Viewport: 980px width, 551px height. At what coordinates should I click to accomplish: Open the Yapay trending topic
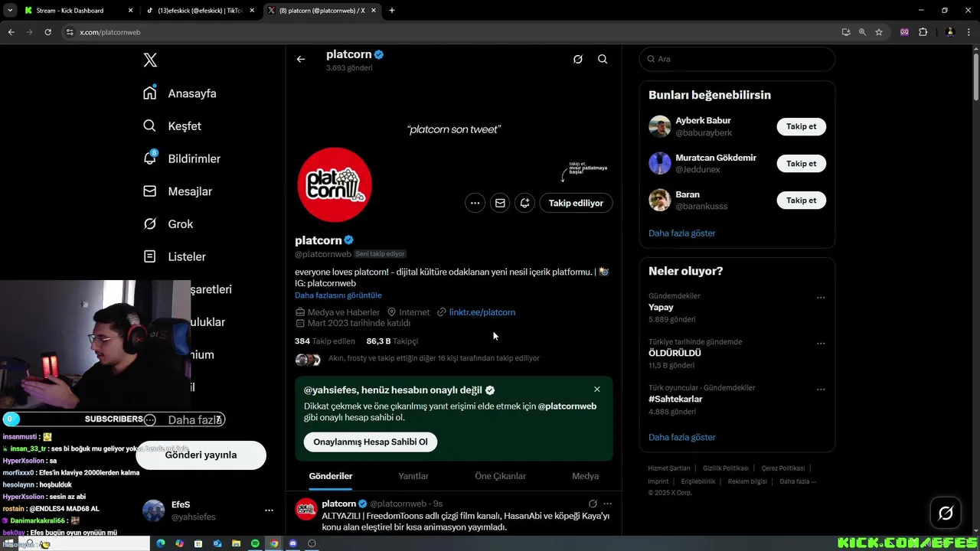pos(661,308)
